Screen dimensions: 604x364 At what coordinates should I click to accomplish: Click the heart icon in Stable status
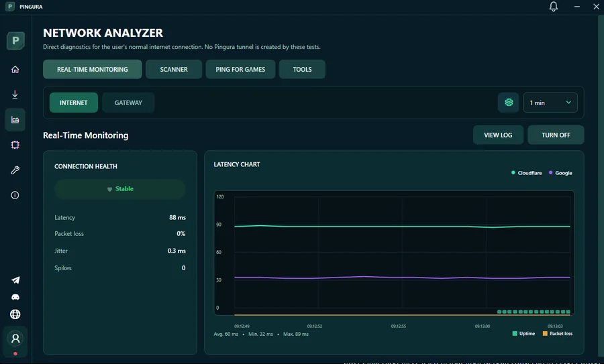pyautogui.click(x=109, y=189)
